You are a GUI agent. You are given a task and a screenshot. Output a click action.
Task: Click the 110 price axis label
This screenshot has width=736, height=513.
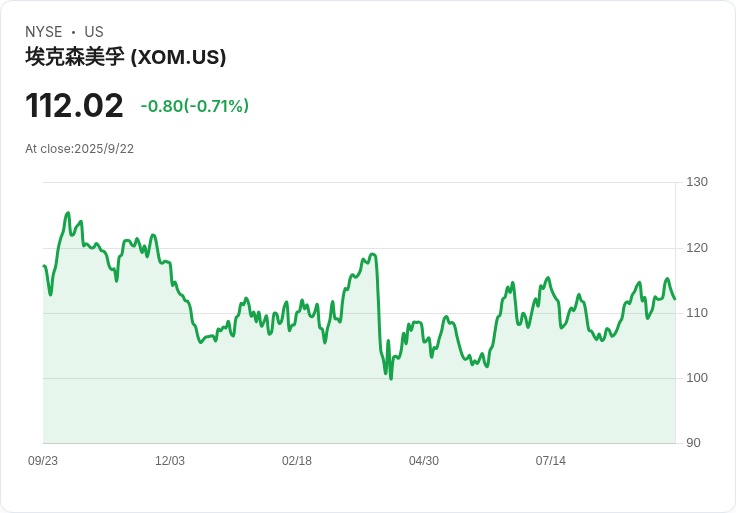(697, 313)
